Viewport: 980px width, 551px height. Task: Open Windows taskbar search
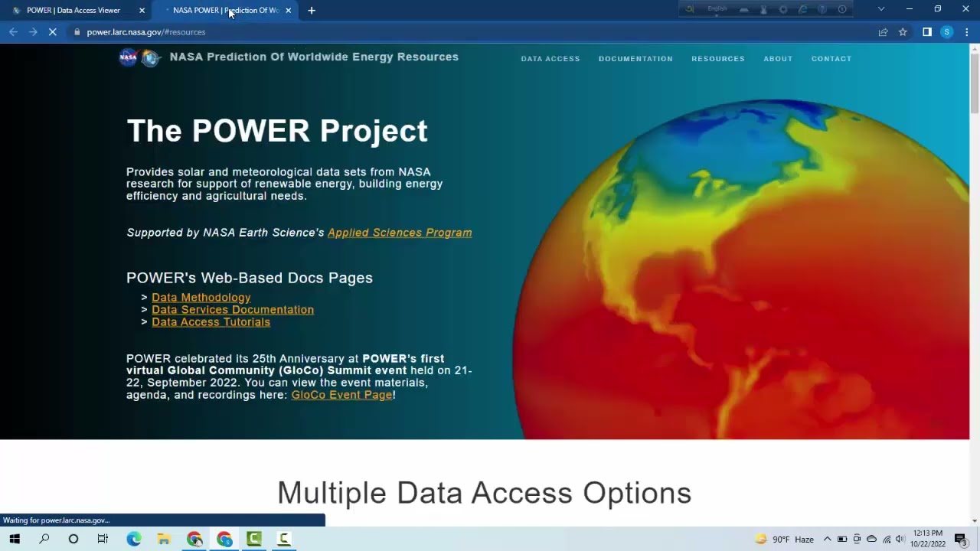pyautogui.click(x=44, y=539)
